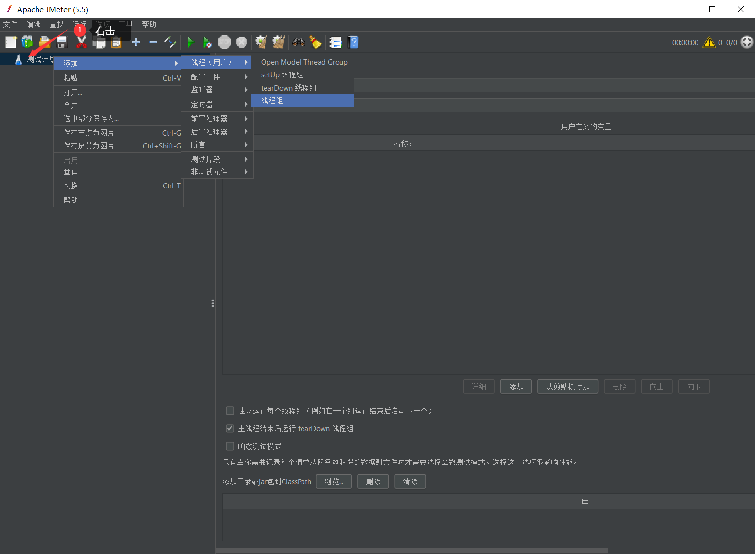Open the 查找 menu

pyautogui.click(x=57, y=24)
